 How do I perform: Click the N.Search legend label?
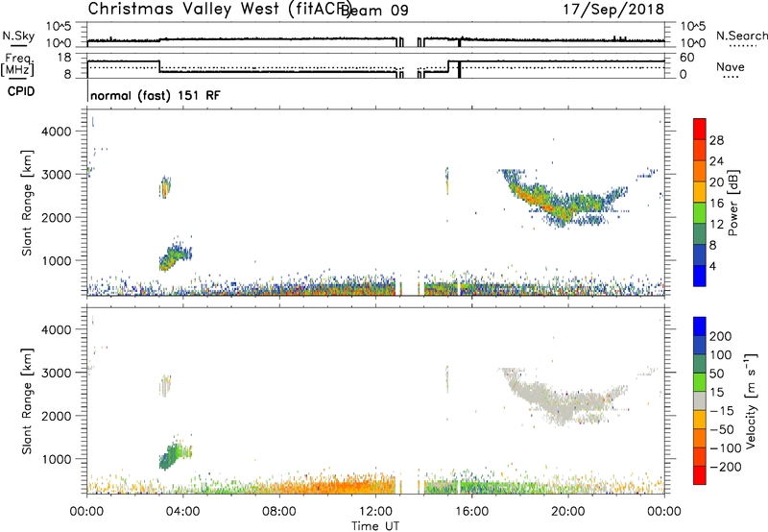click(x=741, y=36)
